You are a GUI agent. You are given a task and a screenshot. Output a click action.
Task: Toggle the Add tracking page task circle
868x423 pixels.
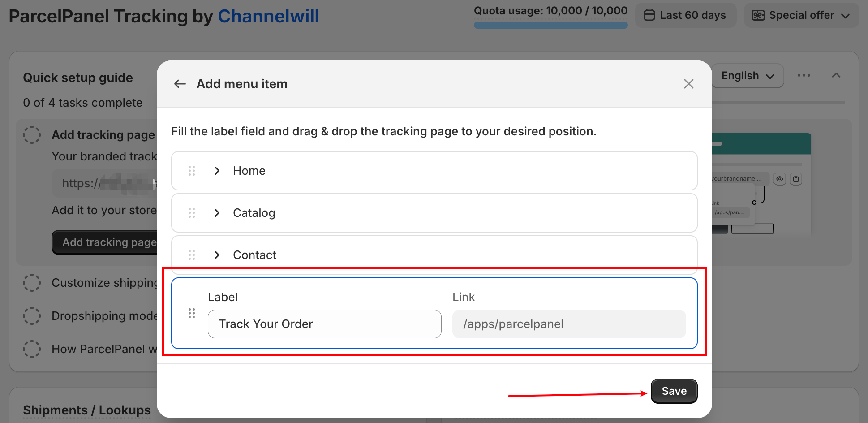coord(32,135)
